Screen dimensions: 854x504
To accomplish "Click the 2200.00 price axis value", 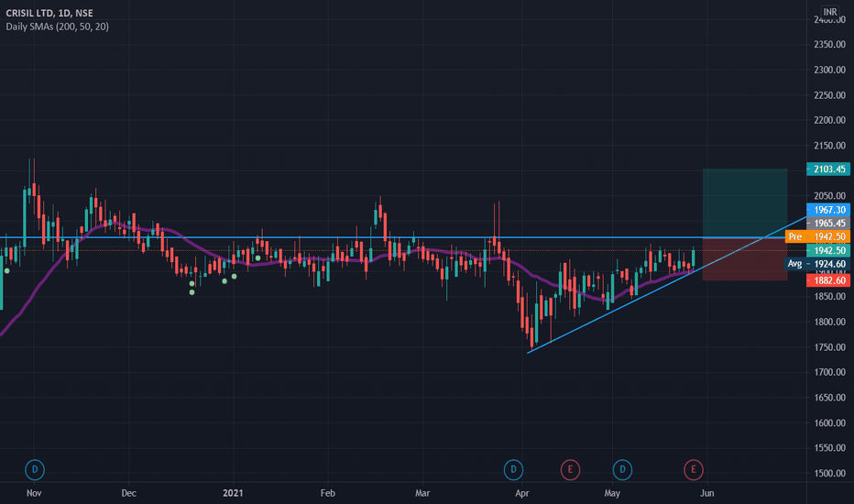I will (829, 120).
